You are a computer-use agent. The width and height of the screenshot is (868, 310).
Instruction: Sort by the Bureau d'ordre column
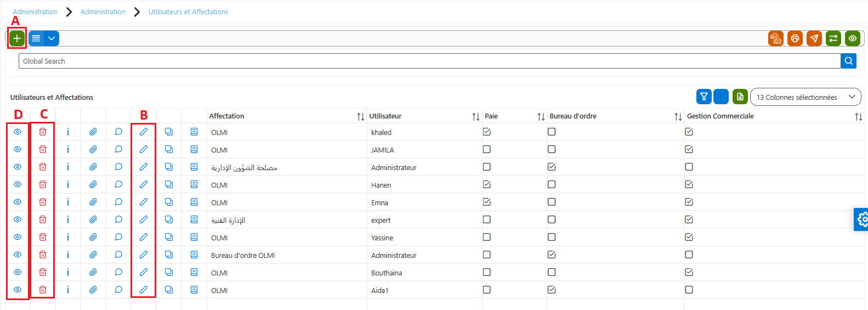click(678, 116)
